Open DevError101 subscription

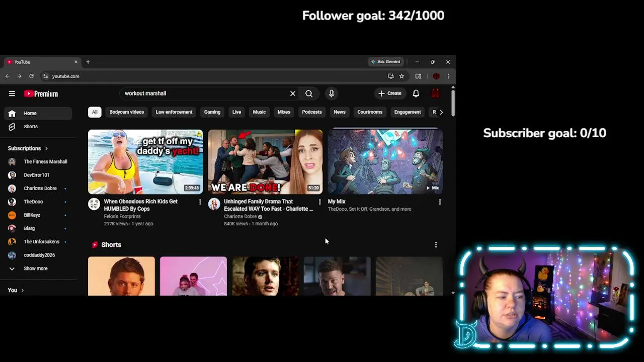38,175
